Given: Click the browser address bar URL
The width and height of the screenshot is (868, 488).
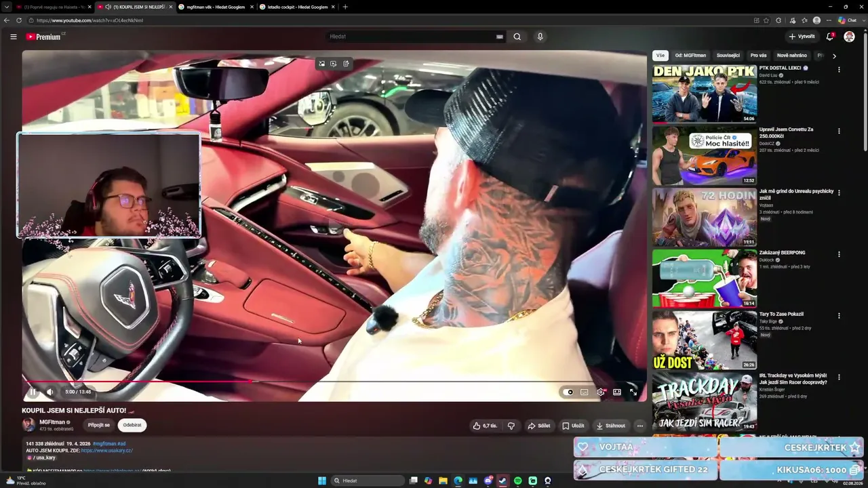Looking at the screenshot, I should (x=90, y=20).
